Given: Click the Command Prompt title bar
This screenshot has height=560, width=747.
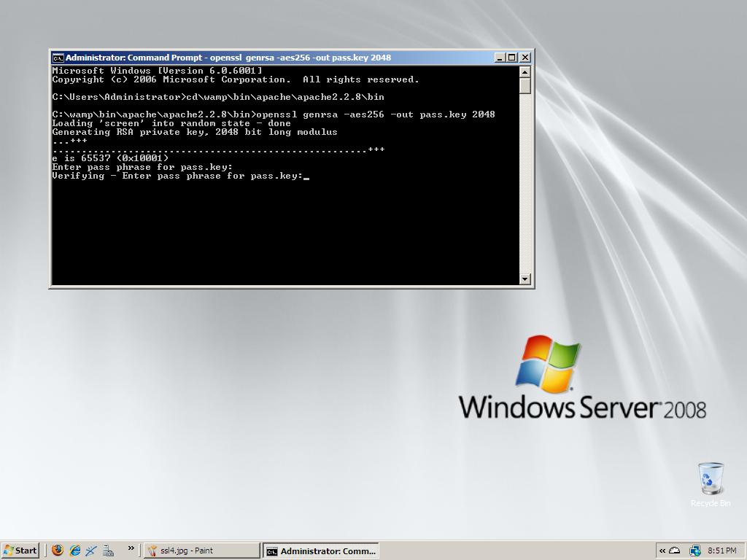Looking at the screenshot, I should coord(277,58).
